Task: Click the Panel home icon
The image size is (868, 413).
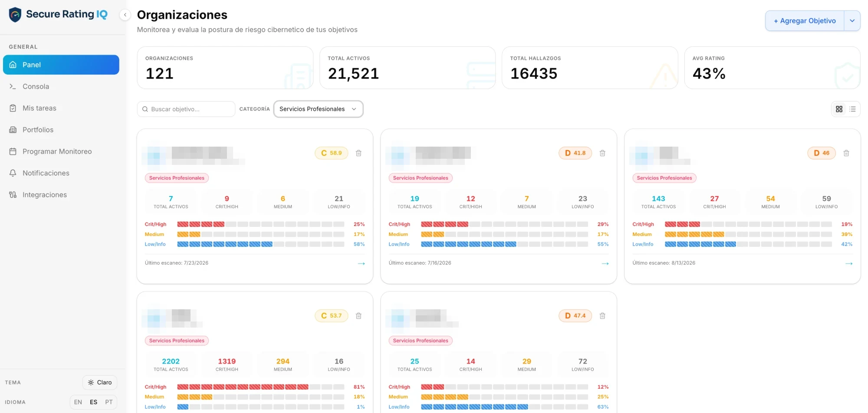Action: 13,65
